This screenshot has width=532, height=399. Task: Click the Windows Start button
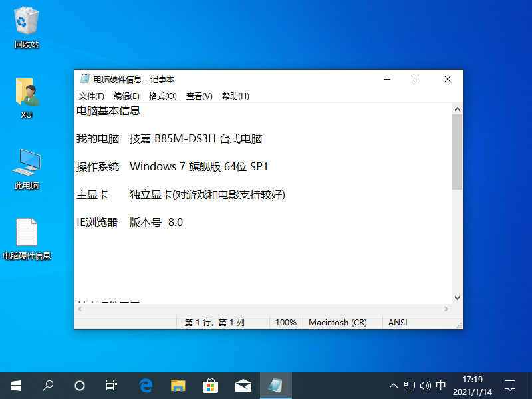(x=16, y=385)
